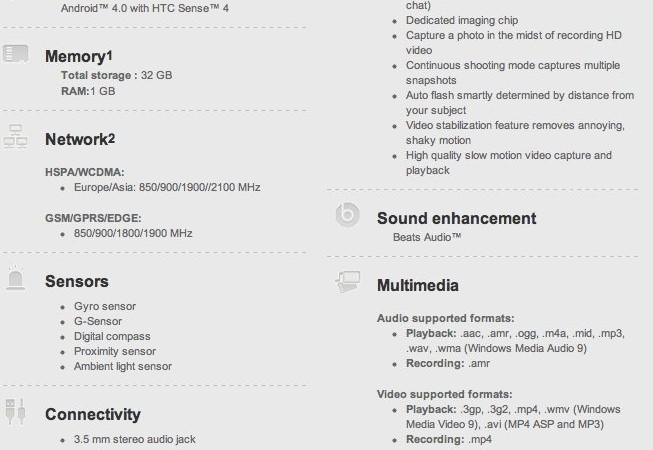
Task: Click the Connectivity cable icon
Action: coord(14,411)
